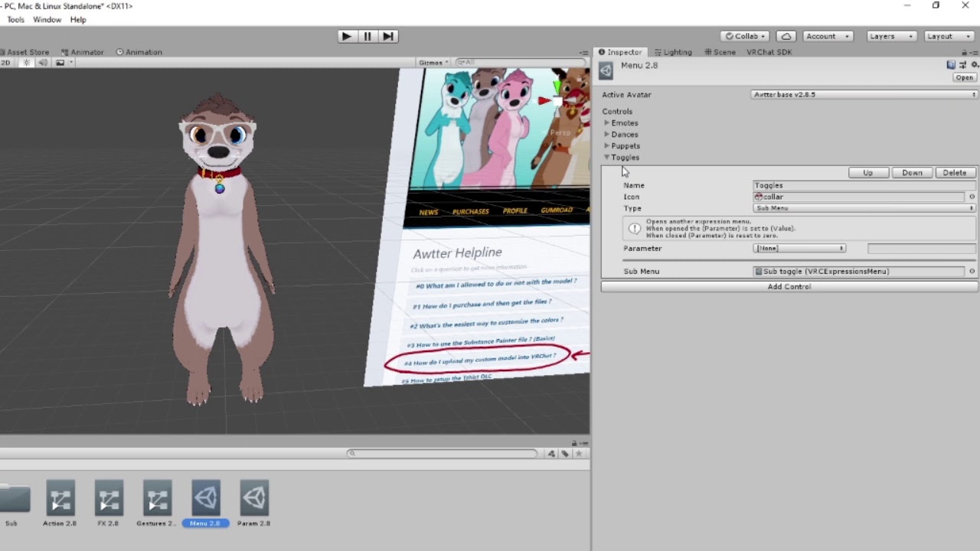This screenshot has height=551, width=980.
Task: Open the Sub Menu object picker circle
Action: tap(972, 271)
